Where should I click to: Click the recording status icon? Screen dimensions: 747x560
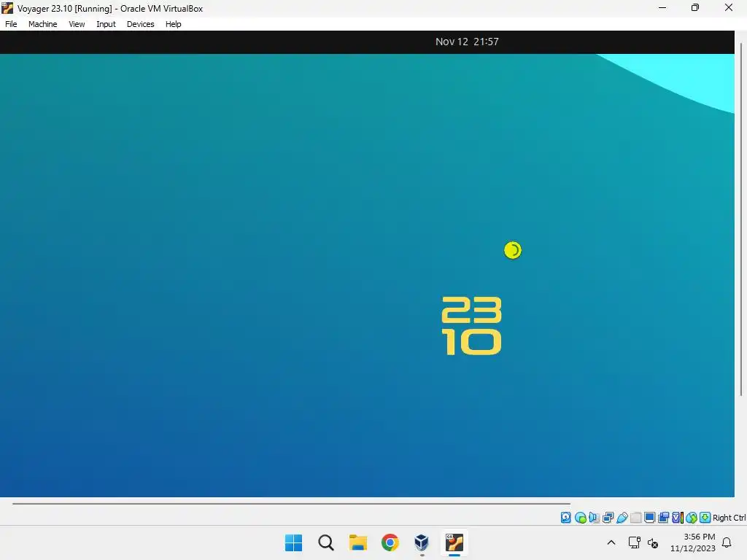pos(663,518)
